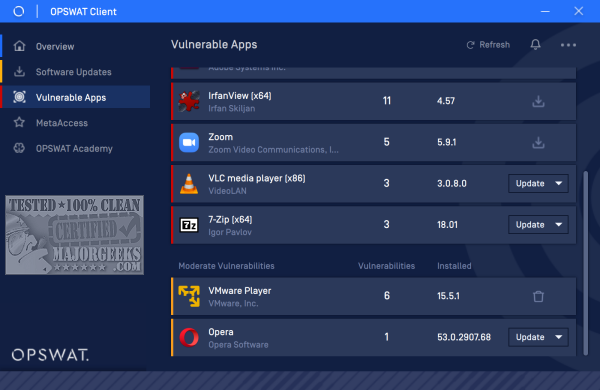The width and height of the screenshot is (600, 390).
Task: Click the OPSWAT logo in title bar
Action: (18, 11)
